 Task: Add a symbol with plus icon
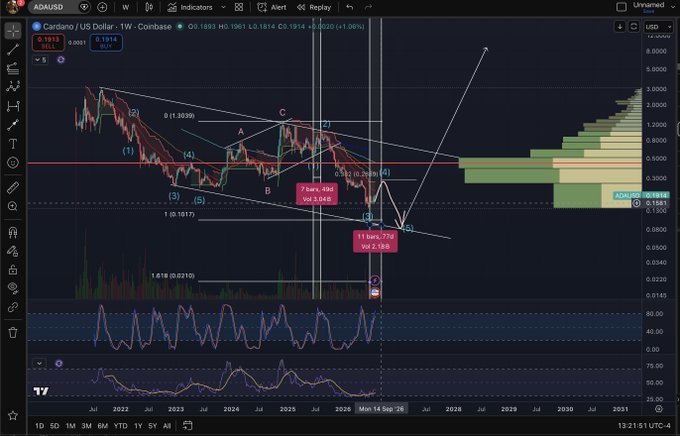pos(102,7)
